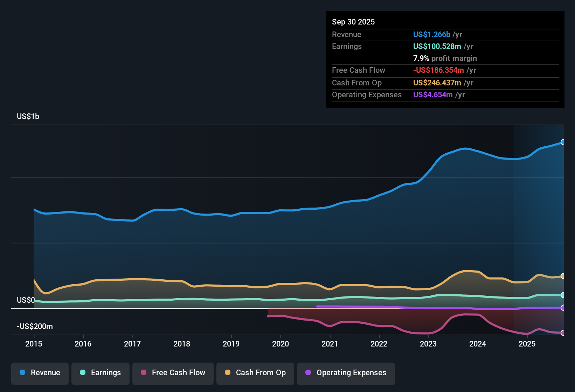Select the 2025 year label
The height and width of the screenshot is (392, 575).
(x=528, y=344)
